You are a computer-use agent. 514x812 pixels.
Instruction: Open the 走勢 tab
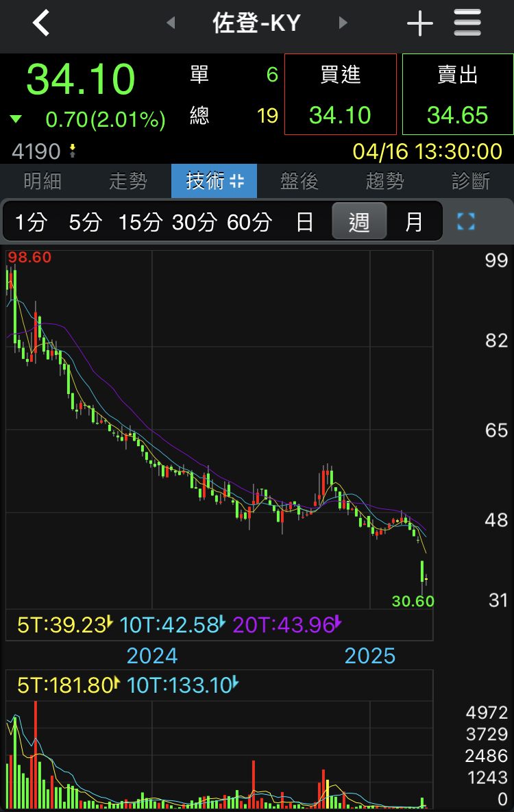pyautogui.click(x=128, y=182)
